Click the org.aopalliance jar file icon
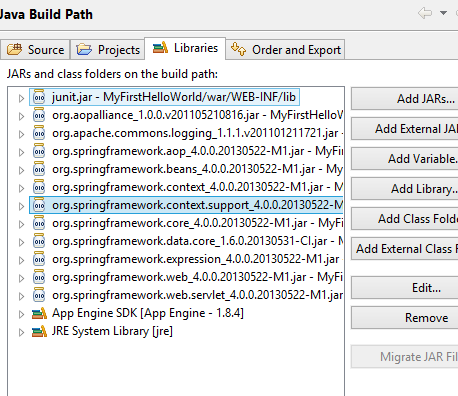458x396 pixels. [x=39, y=115]
